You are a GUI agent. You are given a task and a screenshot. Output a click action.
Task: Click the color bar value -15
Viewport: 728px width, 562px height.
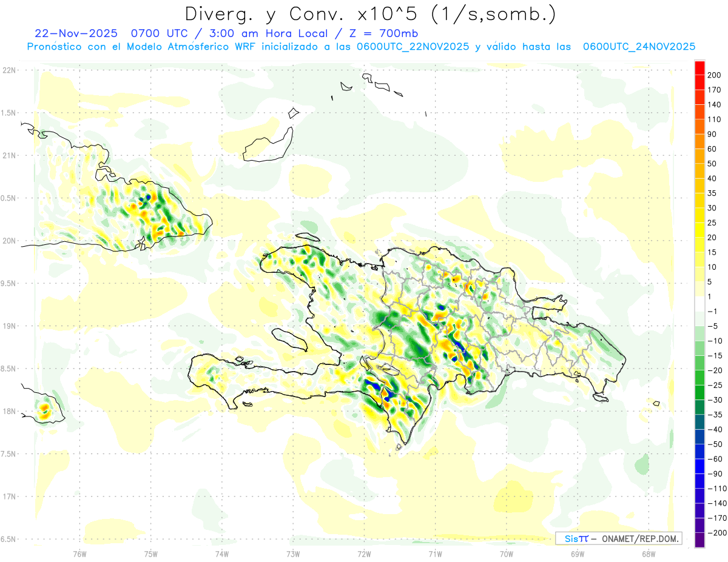coord(716,356)
